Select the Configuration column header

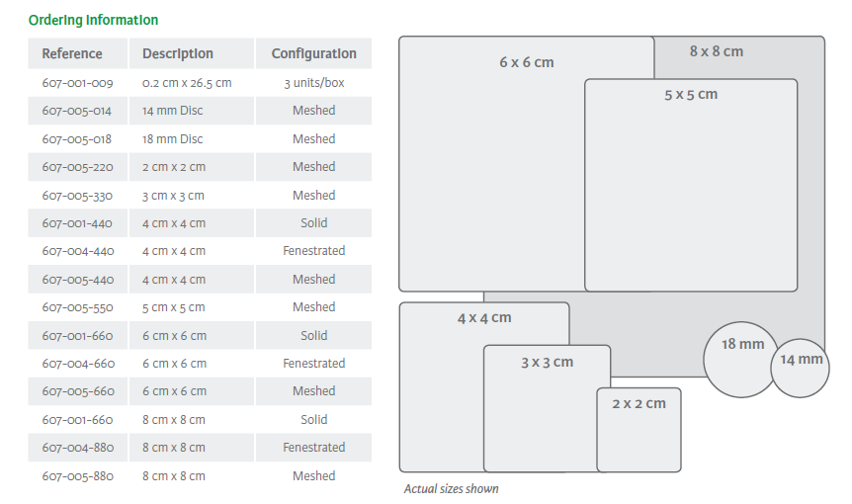tap(313, 53)
